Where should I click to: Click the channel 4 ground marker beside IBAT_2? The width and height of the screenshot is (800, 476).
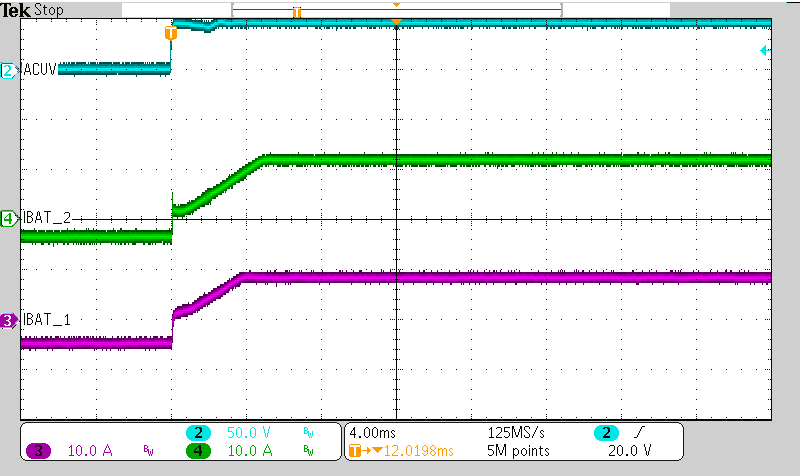coord(9,219)
